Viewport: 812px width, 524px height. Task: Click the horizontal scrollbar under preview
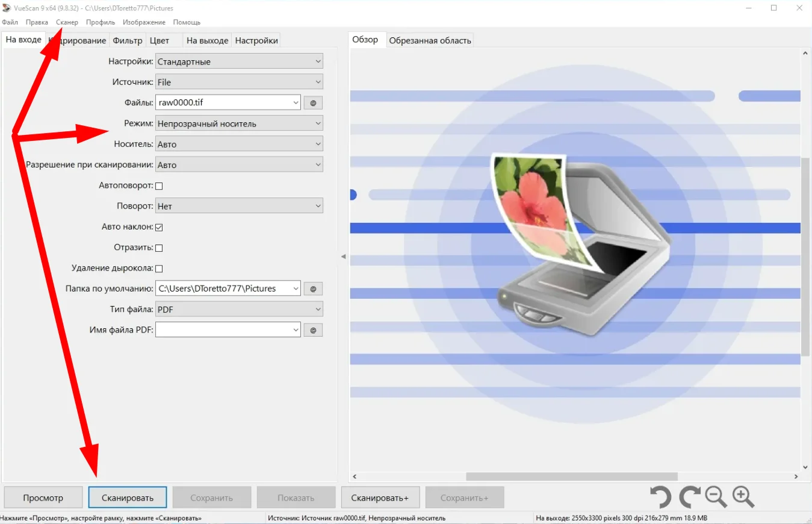tap(572, 476)
